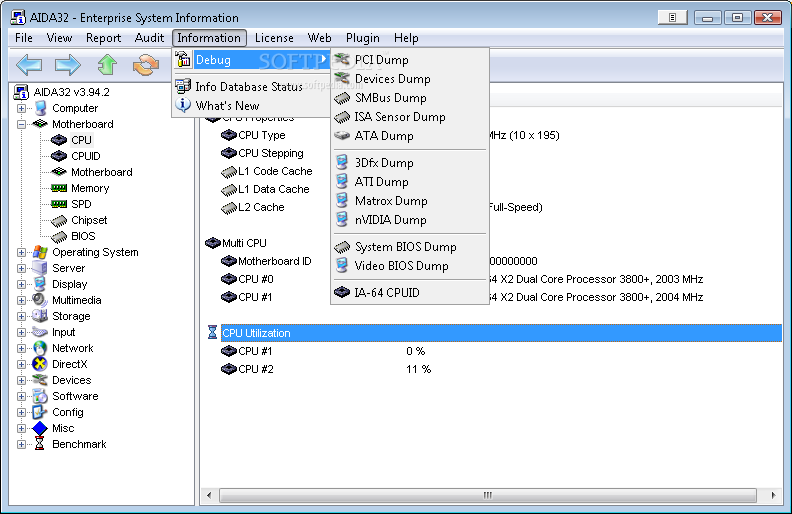
Task: Click the green Up arrow toolbar icon
Action: [x=107, y=65]
